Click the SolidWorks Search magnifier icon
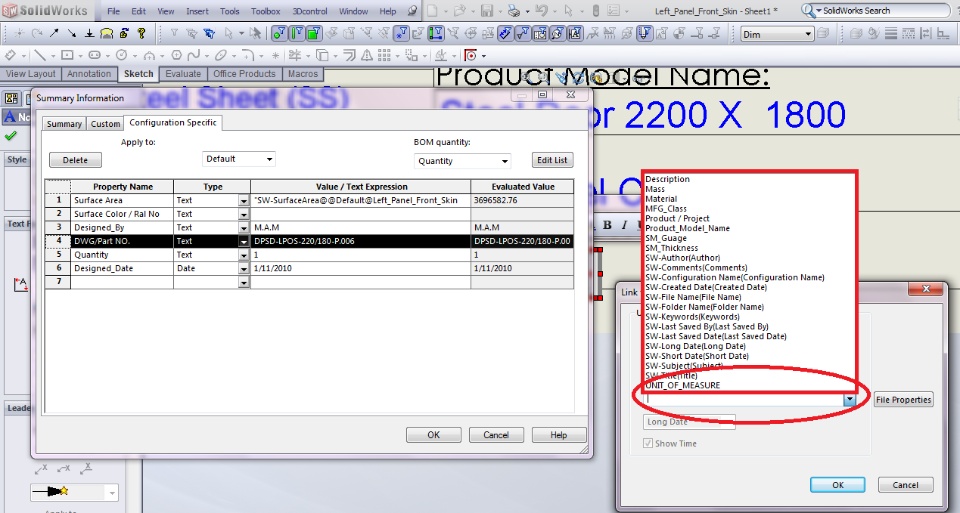This screenshot has width=960, height=513. click(x=808, y=10)
